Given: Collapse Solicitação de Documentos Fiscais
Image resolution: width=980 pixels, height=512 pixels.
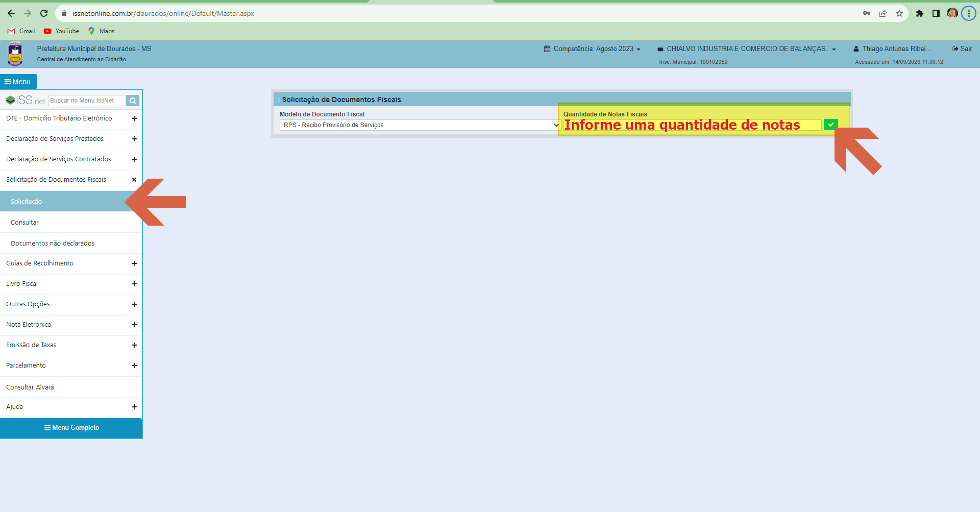Looking at the screenshot, I should pos(71,180).
